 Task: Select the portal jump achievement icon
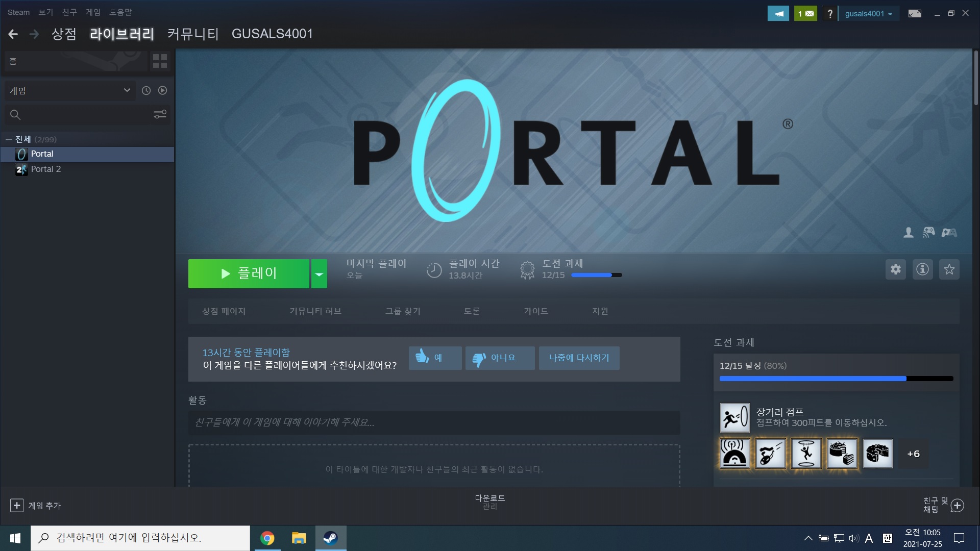point(806,453)
